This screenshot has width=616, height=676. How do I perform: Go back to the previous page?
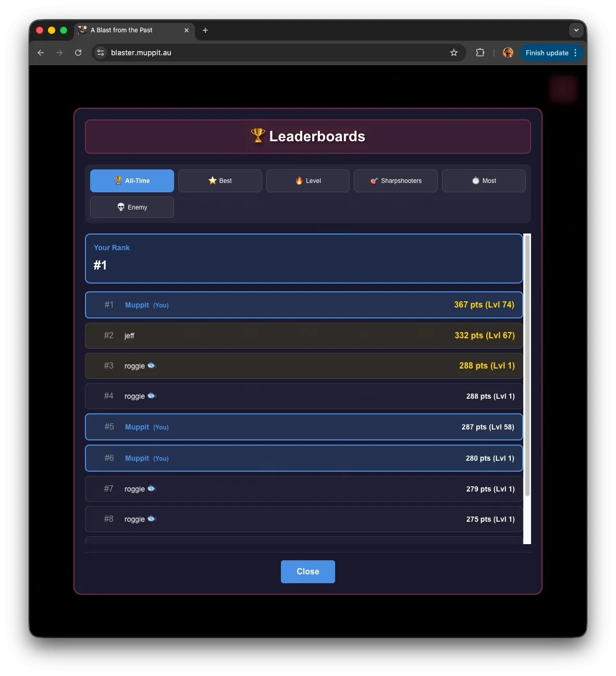pyautogui.click(x=41, y=53)
